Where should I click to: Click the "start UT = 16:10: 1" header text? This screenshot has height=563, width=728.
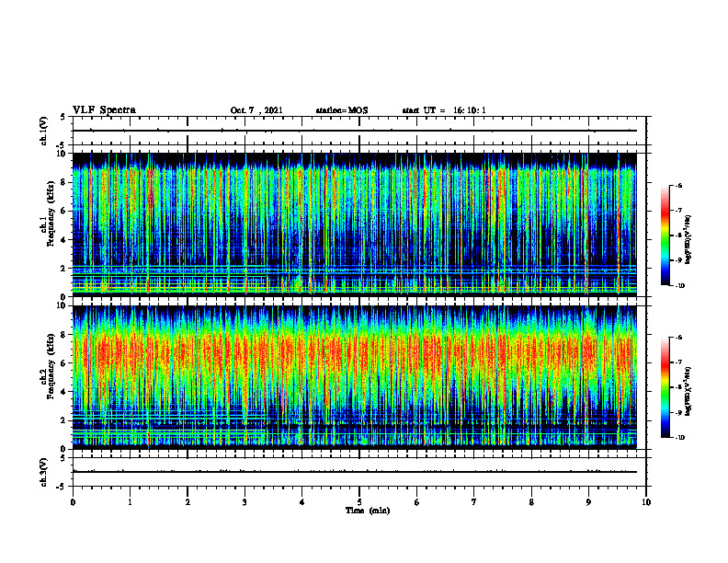pyautogui.click(x=444, y=110)
